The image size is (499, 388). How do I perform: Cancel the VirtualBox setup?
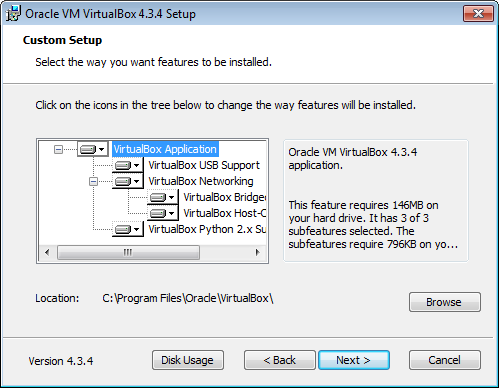pyautogui.click(x=445, y=360)
